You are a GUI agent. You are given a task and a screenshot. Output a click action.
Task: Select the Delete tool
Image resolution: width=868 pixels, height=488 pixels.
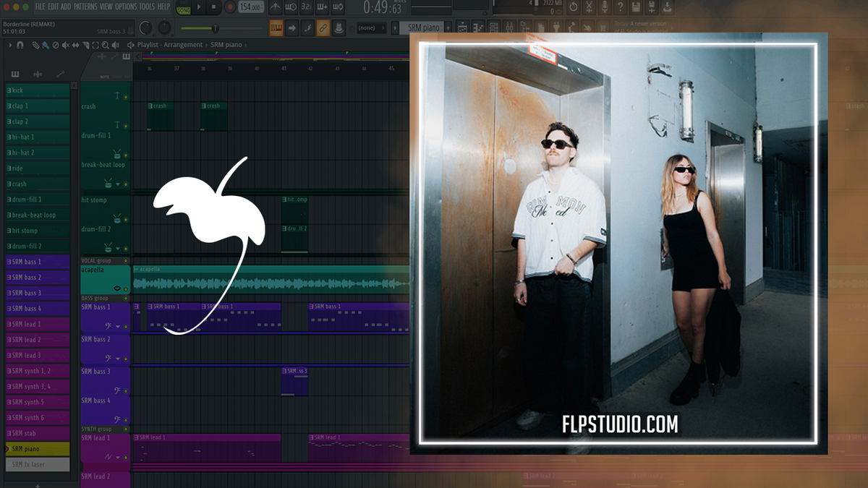pyautogui.click(x=56, y=45)
